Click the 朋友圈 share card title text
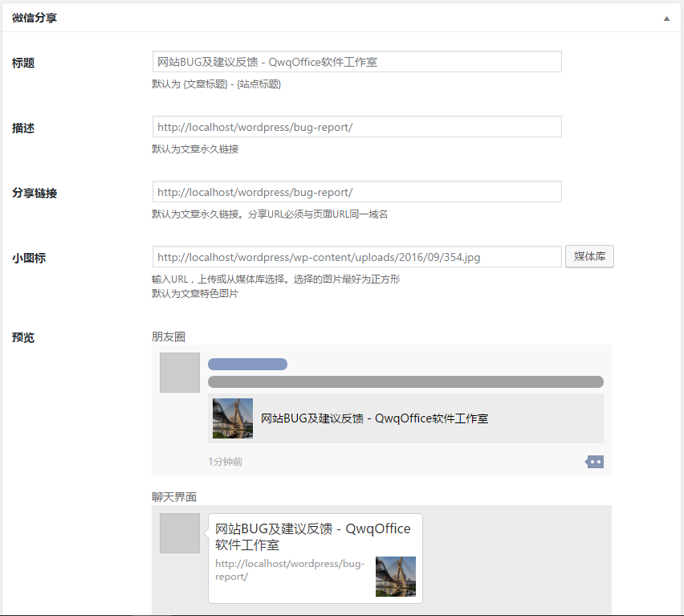 (x=374, y=418)
